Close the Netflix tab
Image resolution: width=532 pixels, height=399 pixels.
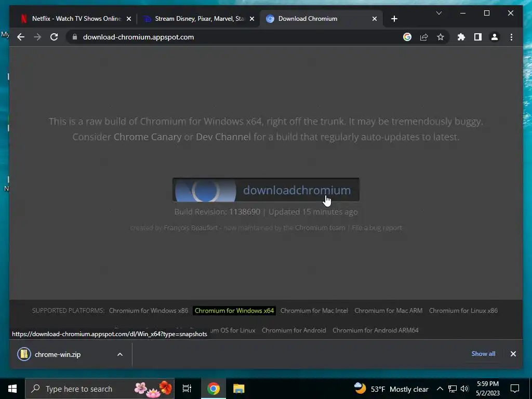tap(129, 19)
